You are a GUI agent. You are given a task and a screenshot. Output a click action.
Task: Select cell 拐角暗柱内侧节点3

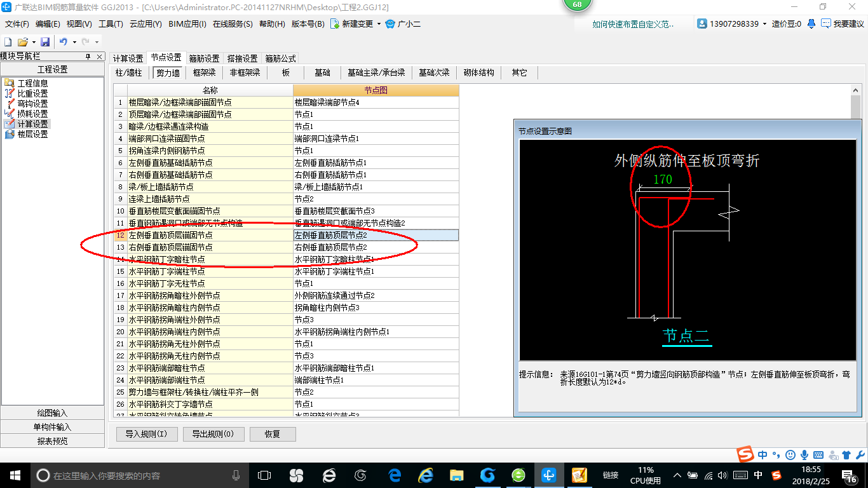click(376, 308)
